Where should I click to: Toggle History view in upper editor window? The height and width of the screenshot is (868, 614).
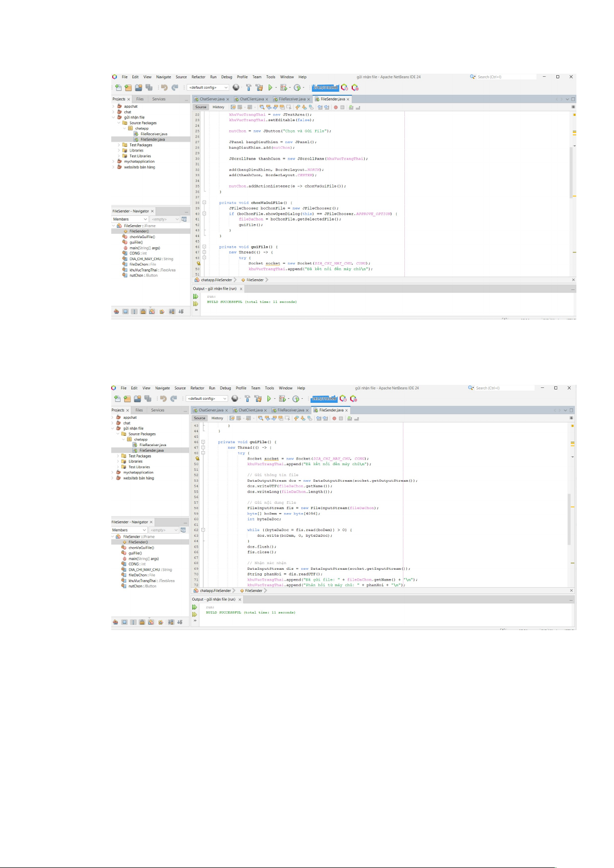click(218, 107)
